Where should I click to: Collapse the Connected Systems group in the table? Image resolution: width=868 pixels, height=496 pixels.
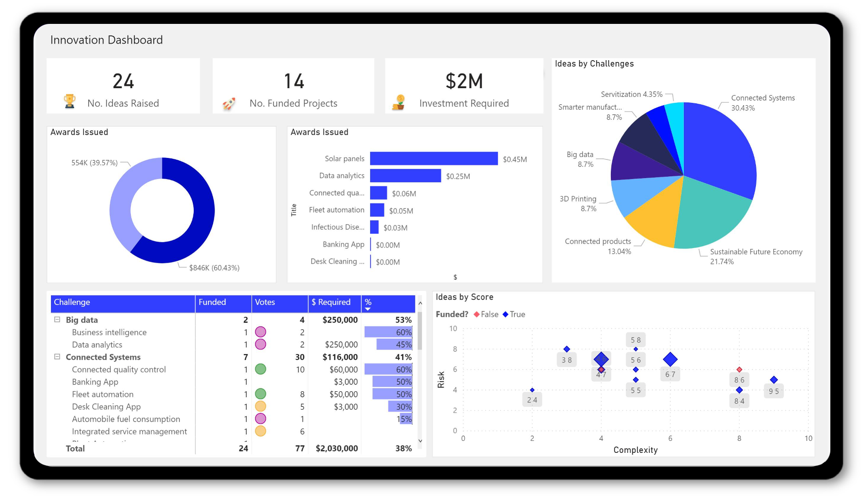[x=57, y=357]
